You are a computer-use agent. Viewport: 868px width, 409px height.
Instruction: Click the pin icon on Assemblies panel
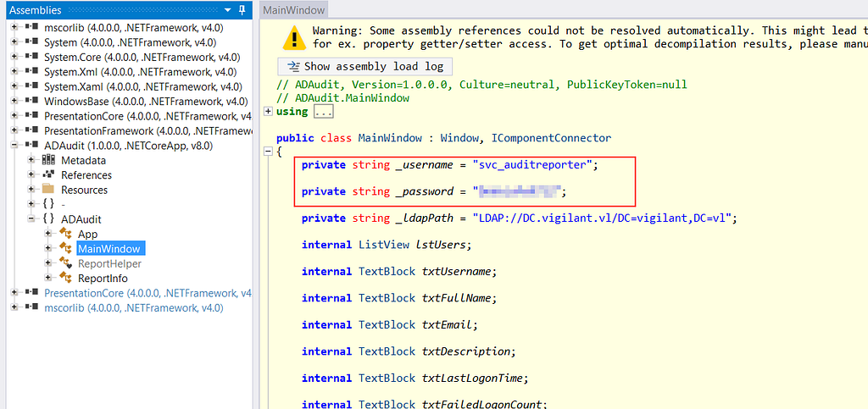pos(242,10)
